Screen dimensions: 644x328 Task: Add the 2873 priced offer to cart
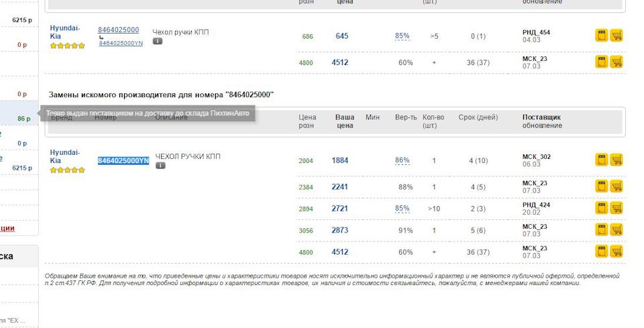pyautogui.click(x=616, y=230)
